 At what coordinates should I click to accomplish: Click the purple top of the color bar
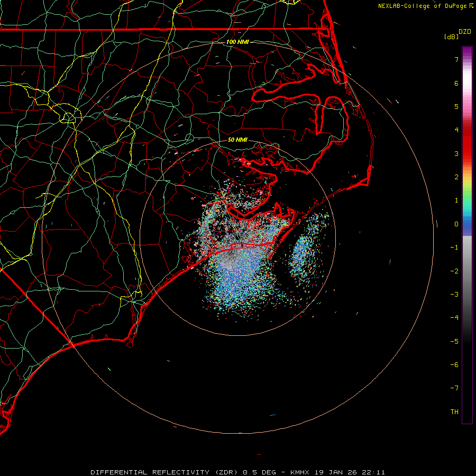(x=467, y=52)
